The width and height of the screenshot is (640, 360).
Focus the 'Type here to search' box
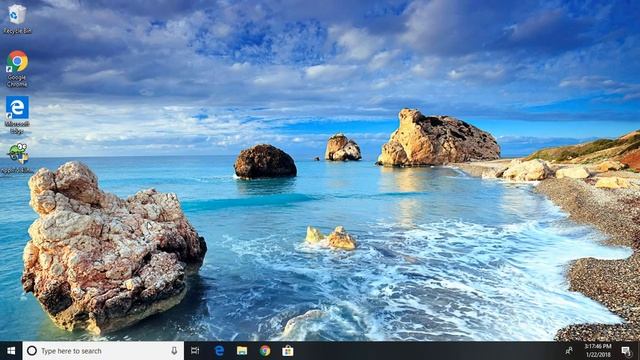pyautogui.click(x=103, y=351)
